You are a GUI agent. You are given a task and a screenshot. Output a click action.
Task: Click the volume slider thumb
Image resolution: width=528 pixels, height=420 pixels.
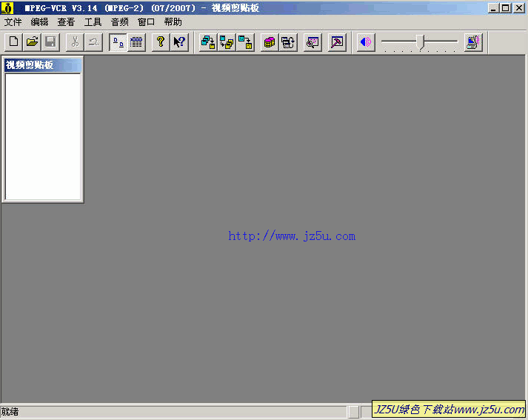coord(420,42)
